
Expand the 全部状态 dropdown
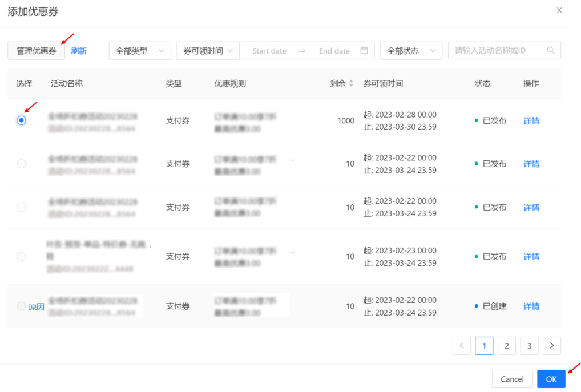[x=411, y=51]
